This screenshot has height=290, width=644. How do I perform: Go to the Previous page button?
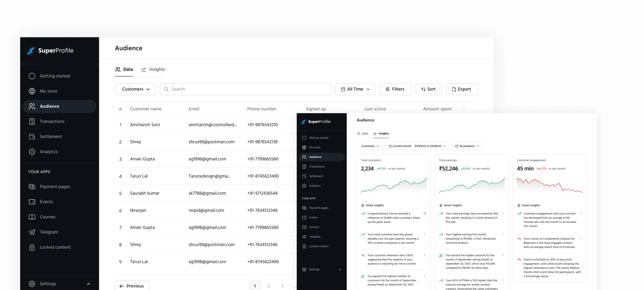pyautogui.click(x=132, y=286)
